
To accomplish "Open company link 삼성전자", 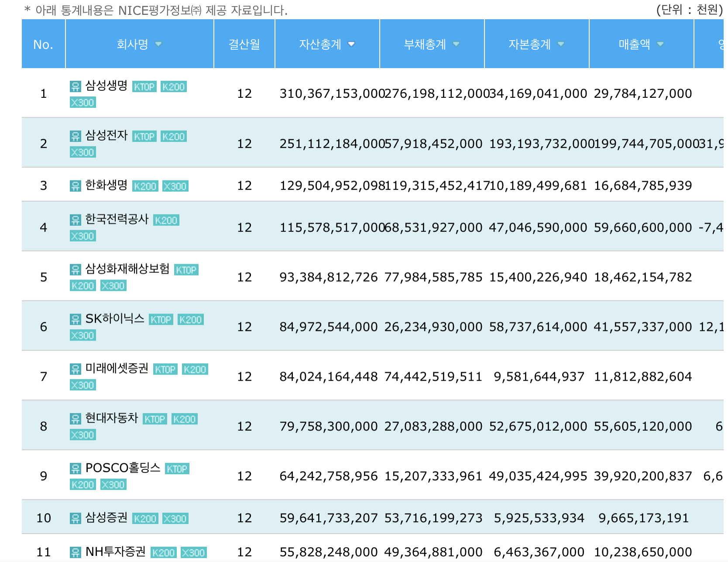I will (106, 136).
